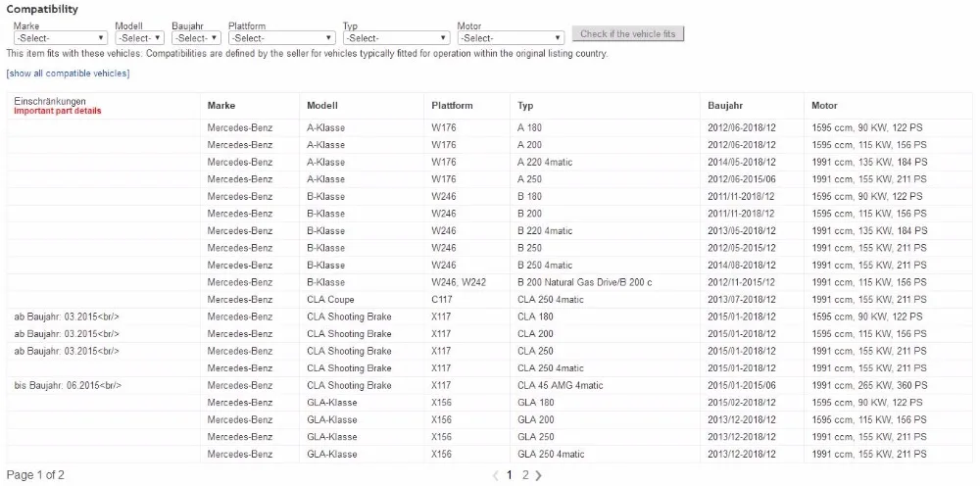The width and height of the screenshot is (980, 486).
Task: Open the Typ dropdown
Action: (x=396, y=38)
